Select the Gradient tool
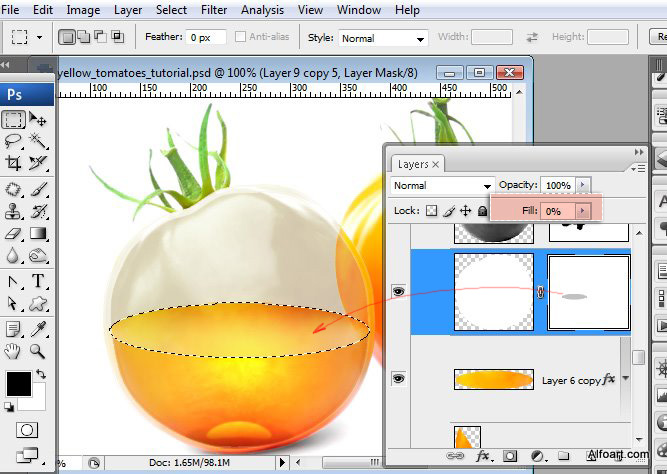The image size is (667, 474). [39, 234]
